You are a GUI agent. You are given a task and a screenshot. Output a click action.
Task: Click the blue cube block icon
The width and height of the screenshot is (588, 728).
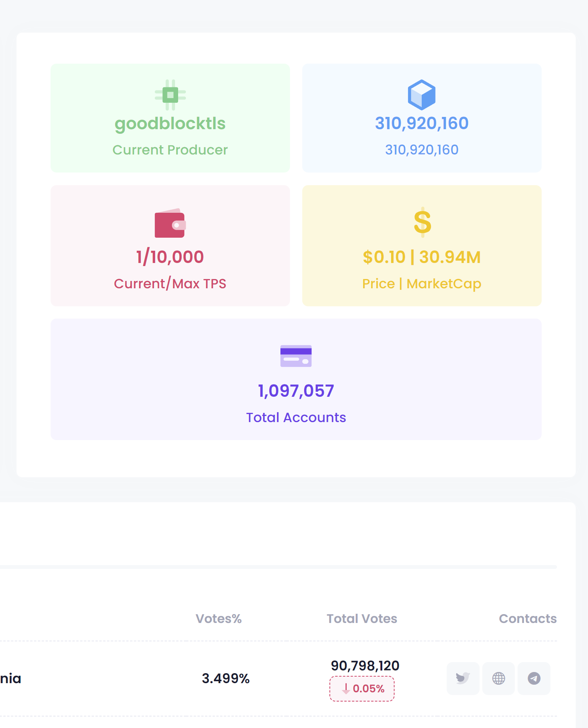[421, 95]
